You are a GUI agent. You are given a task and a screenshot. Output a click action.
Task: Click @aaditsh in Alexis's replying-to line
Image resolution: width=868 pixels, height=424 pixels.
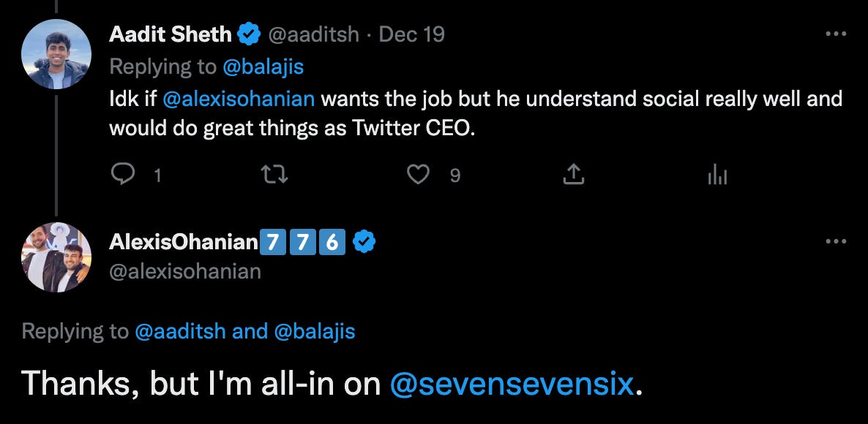pyautogui.click(x=180, y=331)
